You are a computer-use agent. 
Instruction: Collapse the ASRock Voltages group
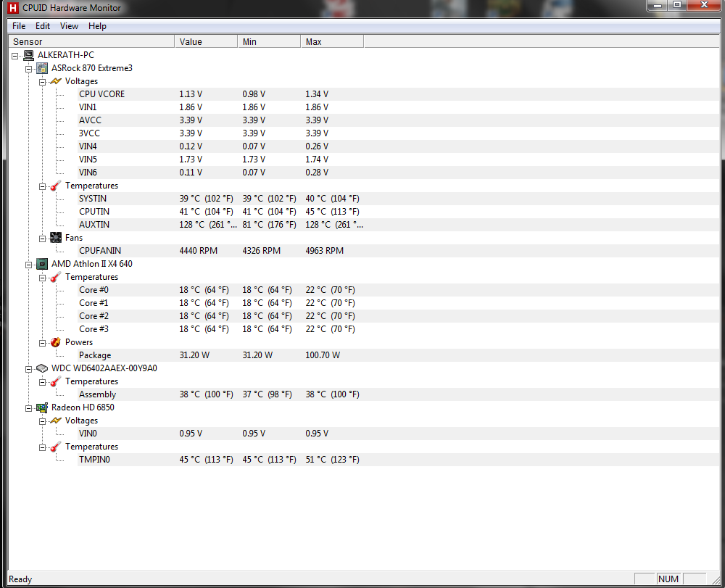pyautogui.click(x=42, y=82)
